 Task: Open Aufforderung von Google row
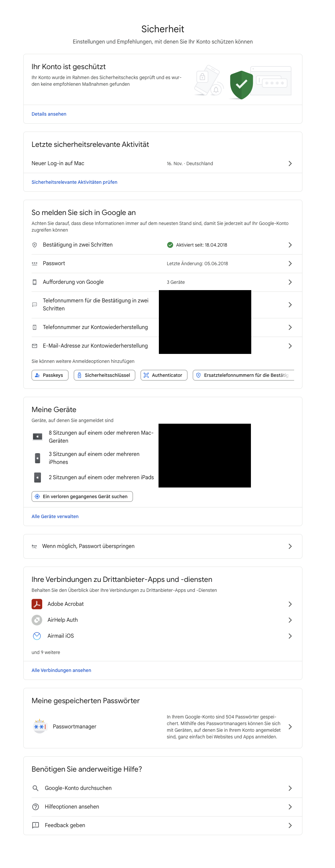(x=290, y=282)
